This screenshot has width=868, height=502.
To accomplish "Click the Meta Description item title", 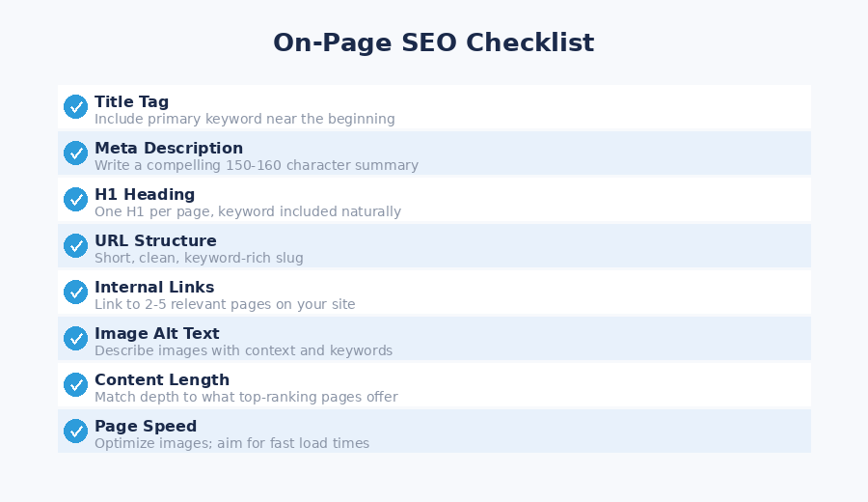I will [x=169, y=148].
